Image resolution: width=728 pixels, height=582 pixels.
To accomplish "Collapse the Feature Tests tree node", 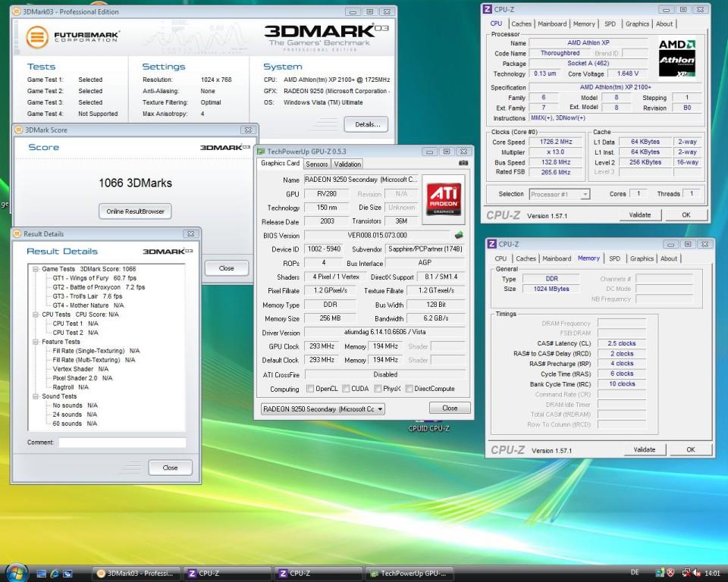I will (36, 342).
